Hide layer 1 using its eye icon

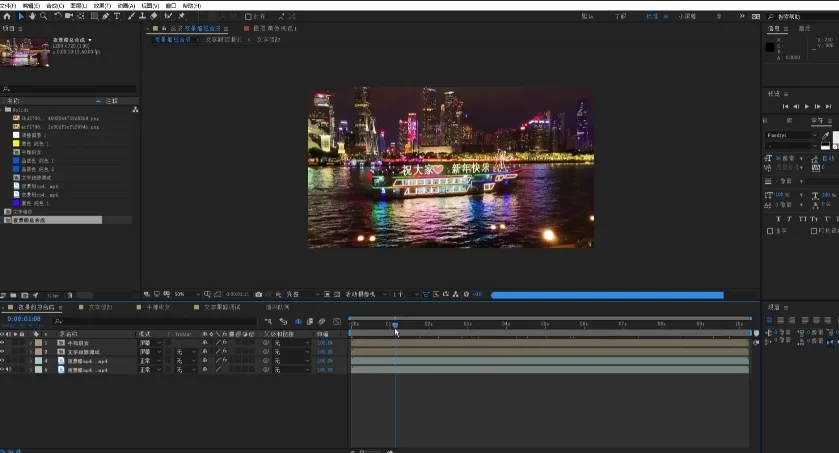tap(3, 343)
